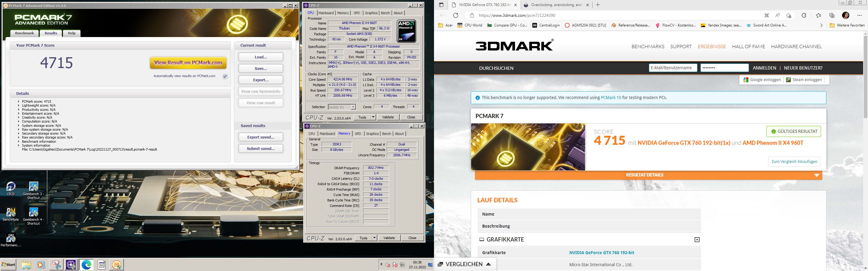Click the Read aloud icon in address bar
Image resolution: width=868 pixels, height=271 pixels.
tap(778, 15)
